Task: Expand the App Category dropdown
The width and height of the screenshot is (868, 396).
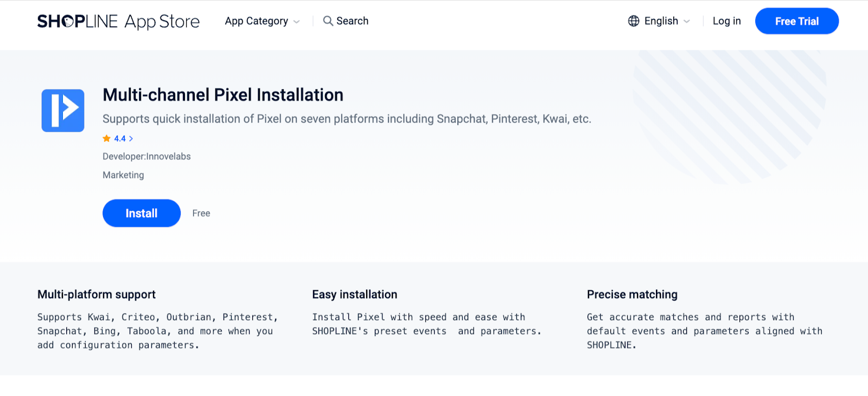Action: 262,21
